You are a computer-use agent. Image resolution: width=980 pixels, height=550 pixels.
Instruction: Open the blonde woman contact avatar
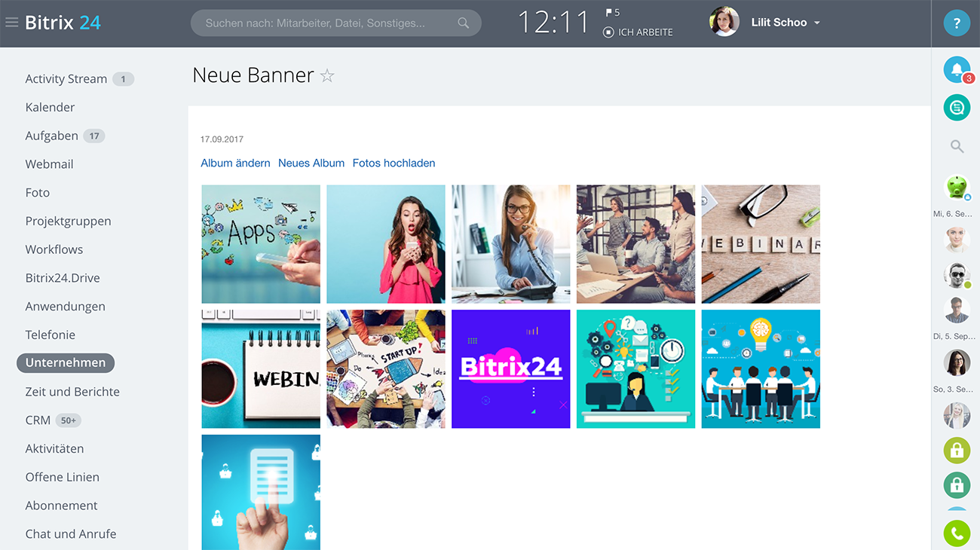click(957, 416)
